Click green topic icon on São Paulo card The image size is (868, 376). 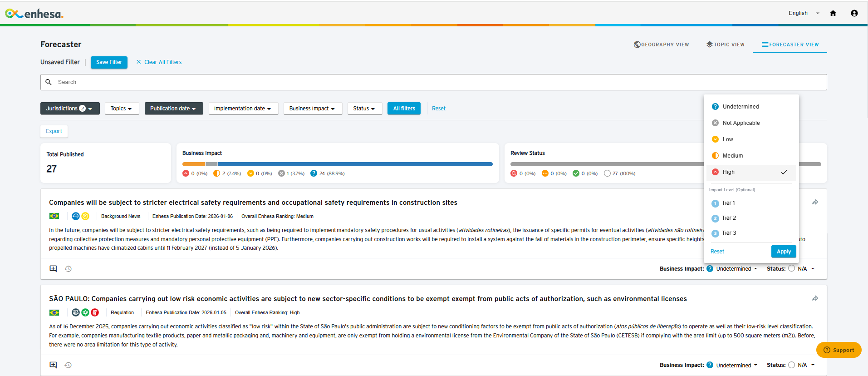85,312
